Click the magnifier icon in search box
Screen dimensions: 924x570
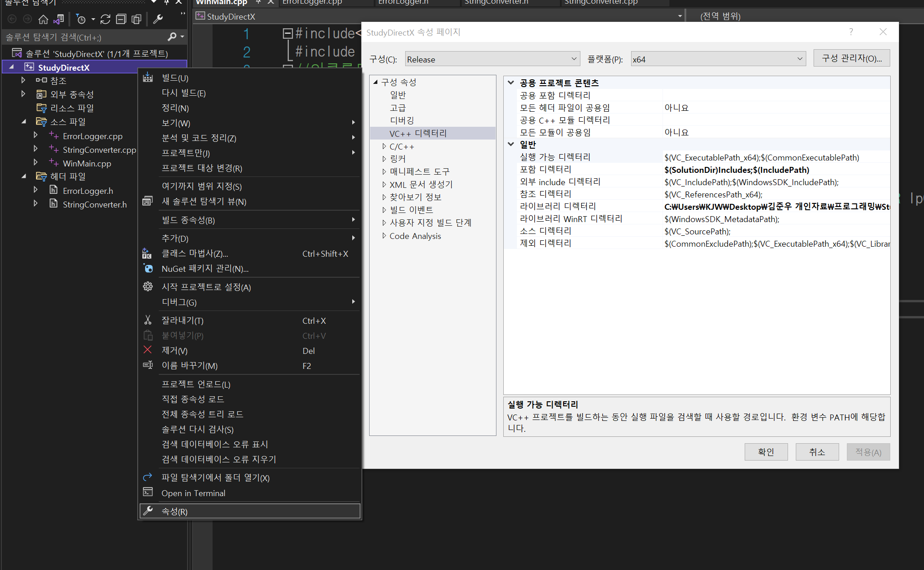pyautogui.click(x=172, y=37)
